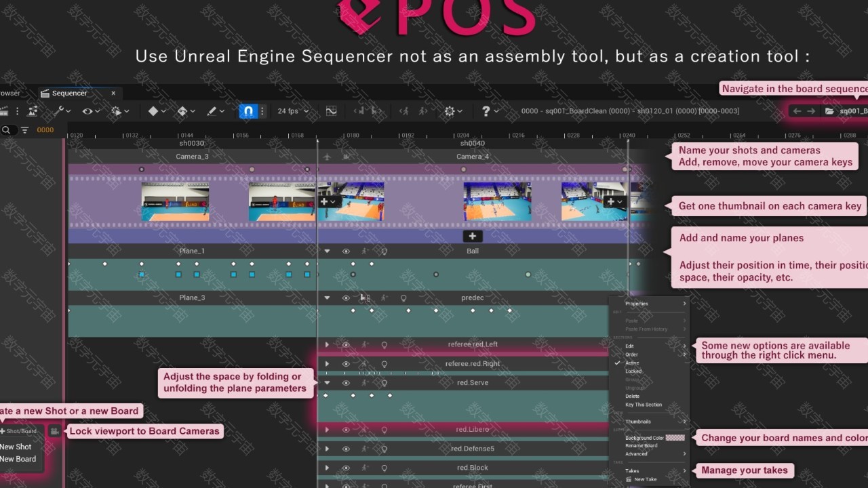
Task: Open the auto-key diamond dropdown
Action: 186,111
